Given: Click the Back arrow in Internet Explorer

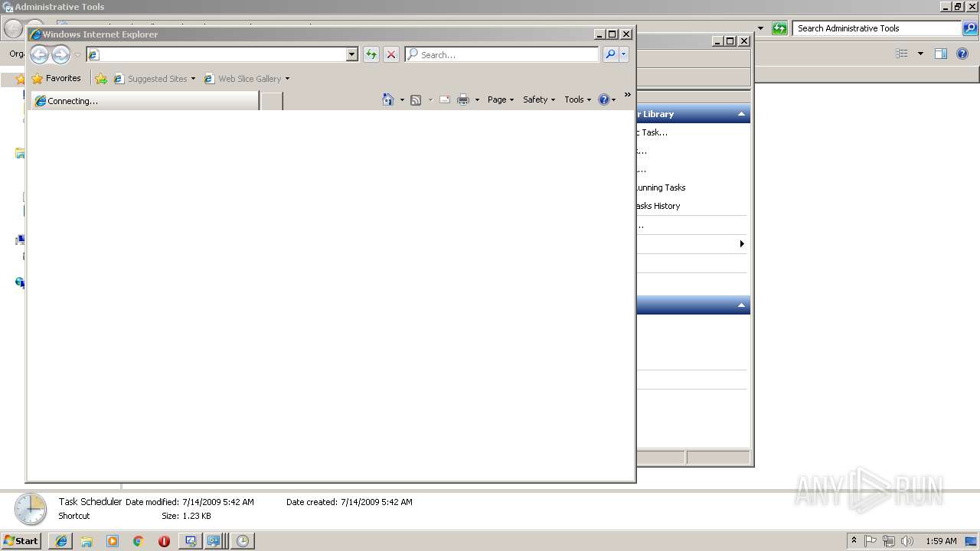Looking at the screenshot, I should pyautogui.click(x=39, y=54).
